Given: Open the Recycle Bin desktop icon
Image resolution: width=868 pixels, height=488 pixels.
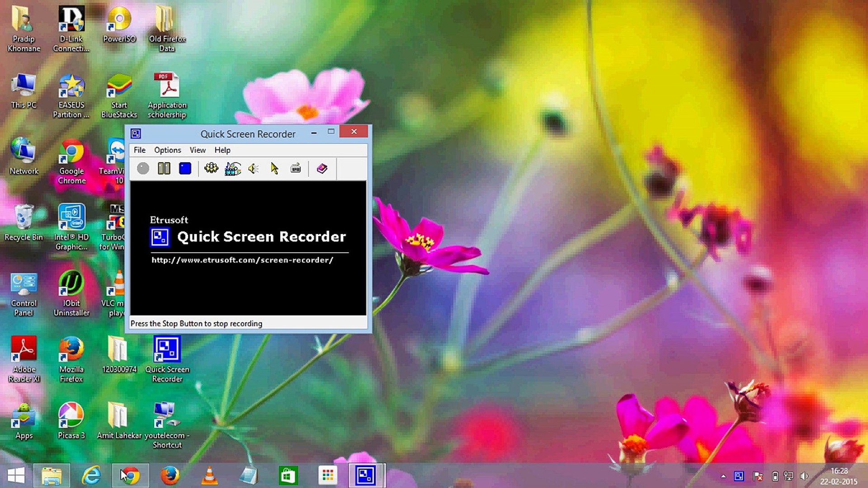Looking at the screenshot, I should coord(24,224).
